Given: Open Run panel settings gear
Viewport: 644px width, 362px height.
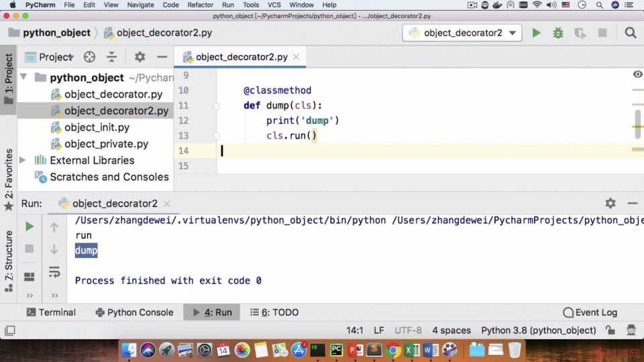Looking at the screenshot, I should [610, 203].
